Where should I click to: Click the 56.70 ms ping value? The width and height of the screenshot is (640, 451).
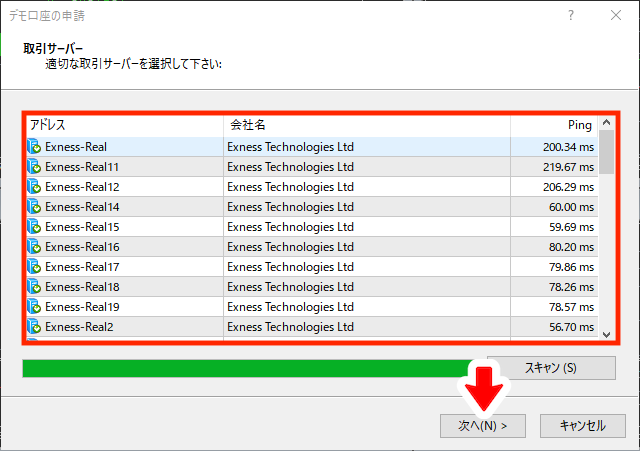pyautogui.click(x=571, y=327)
